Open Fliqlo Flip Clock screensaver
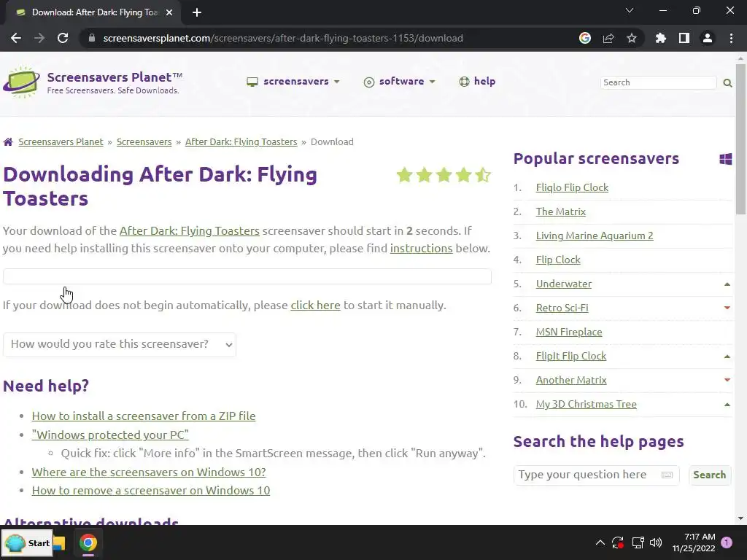The height and width of the screenshot is (560, 747). [572, 187]
